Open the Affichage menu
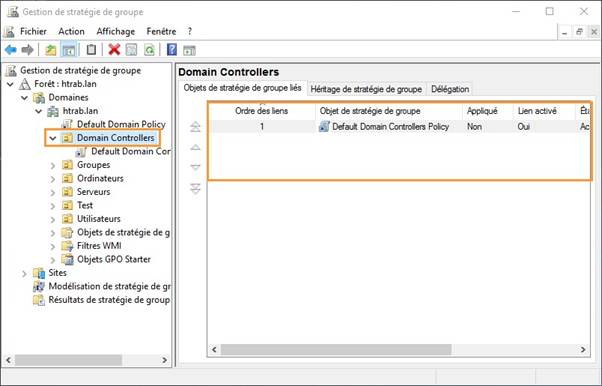 click(116, 31)
